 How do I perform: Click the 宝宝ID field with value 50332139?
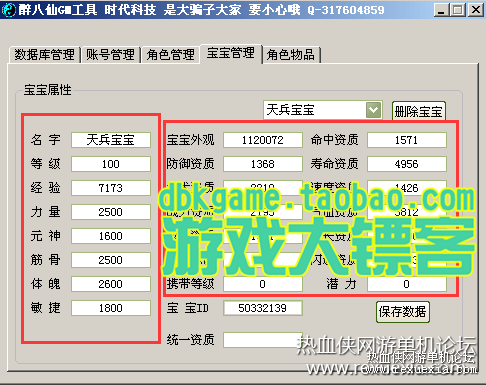click(x=263, y=308)
